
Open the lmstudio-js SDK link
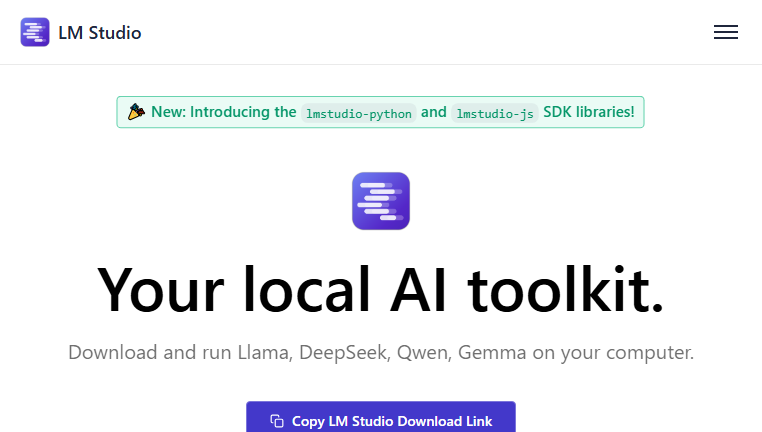pos(495,113)
